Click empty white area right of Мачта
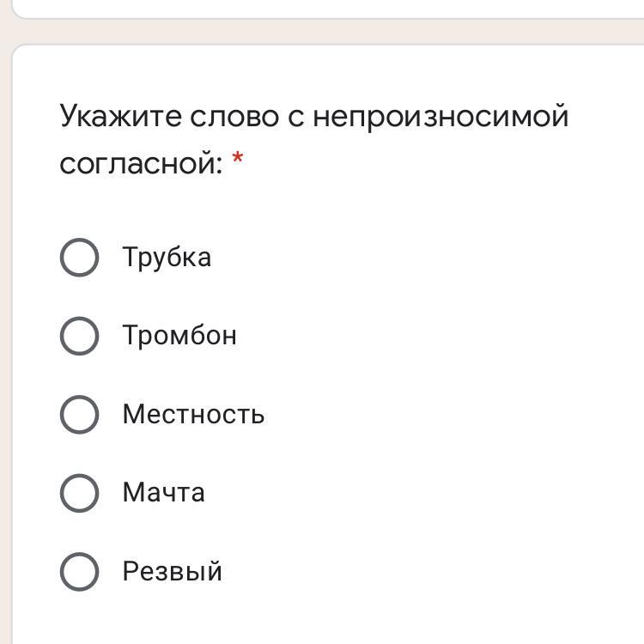The width and height of the screenshot is (644, 644). [x=429, y=493]
